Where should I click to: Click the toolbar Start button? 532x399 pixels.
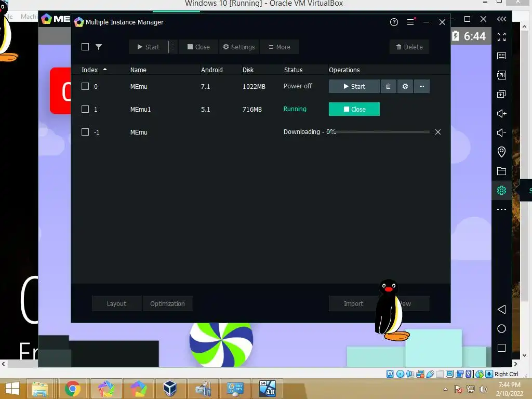pos(149,47)
